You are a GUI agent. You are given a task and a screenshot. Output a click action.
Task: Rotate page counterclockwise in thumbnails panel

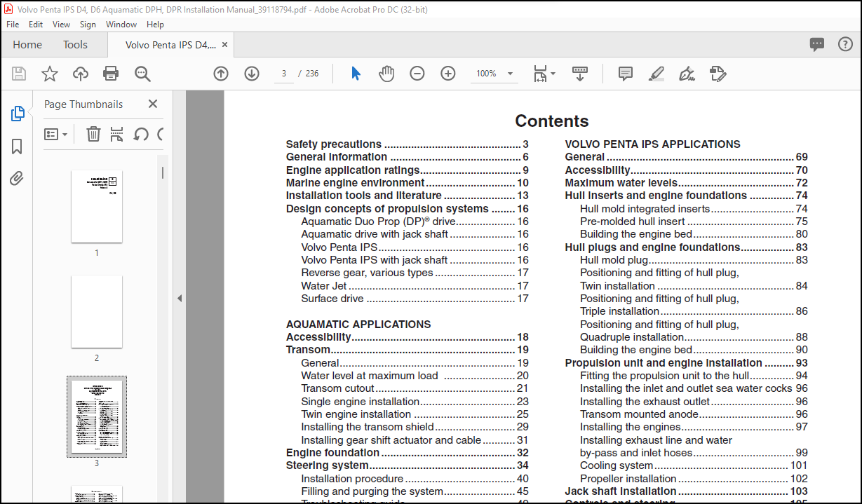(x=141, y=134)
